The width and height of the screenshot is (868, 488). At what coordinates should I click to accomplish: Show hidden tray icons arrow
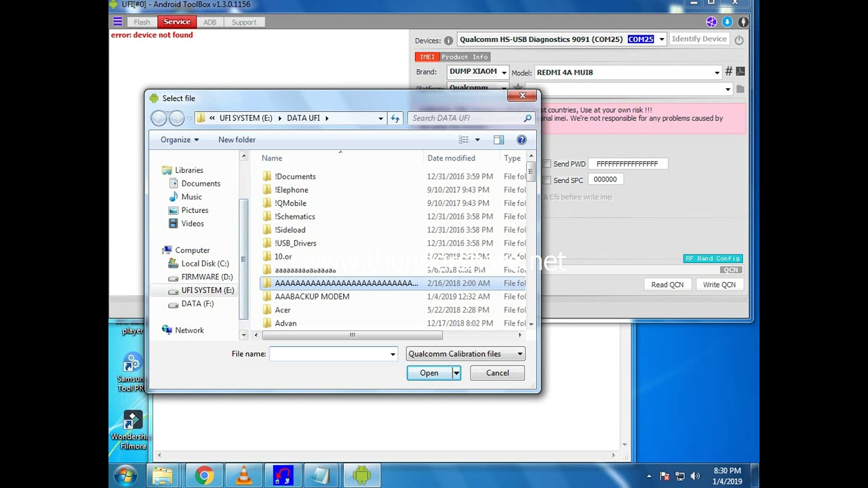click(649, 476)
